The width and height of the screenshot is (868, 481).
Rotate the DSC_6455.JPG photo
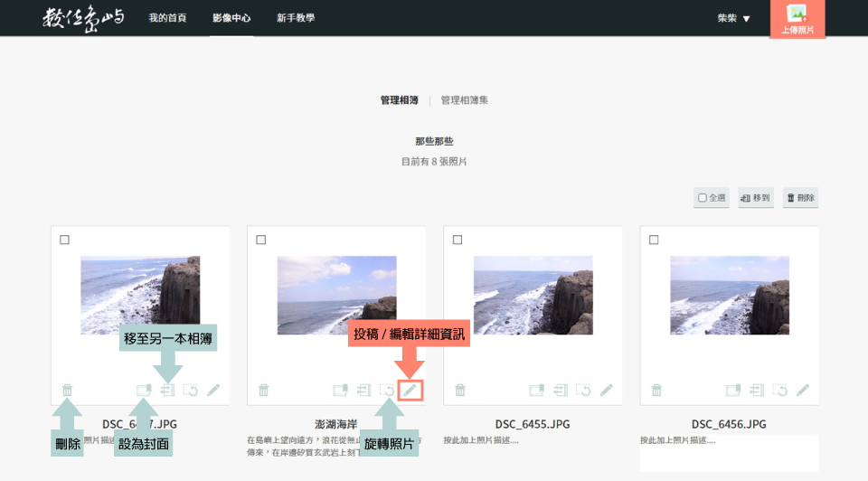click(x=583, y=390)
